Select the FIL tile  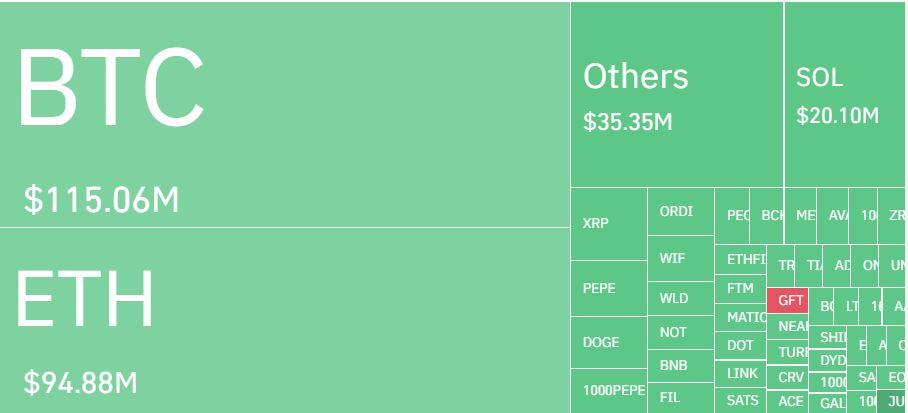pos(680,398)
